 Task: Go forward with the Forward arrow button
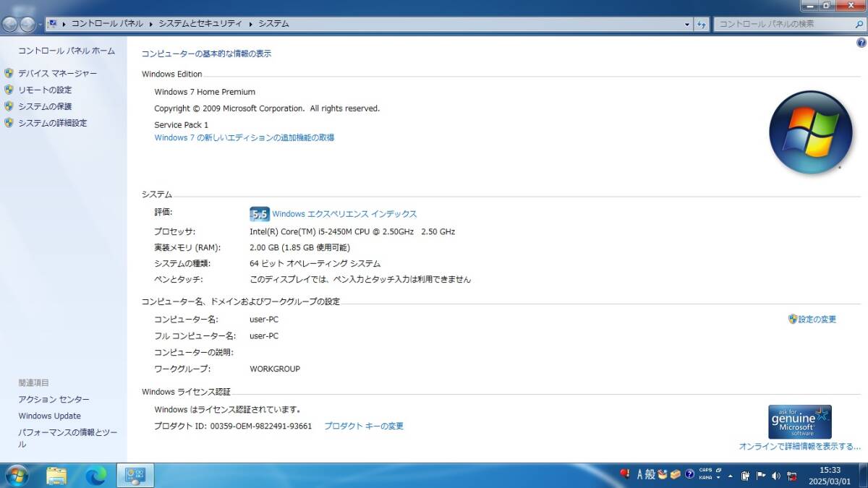coord(27,24)
